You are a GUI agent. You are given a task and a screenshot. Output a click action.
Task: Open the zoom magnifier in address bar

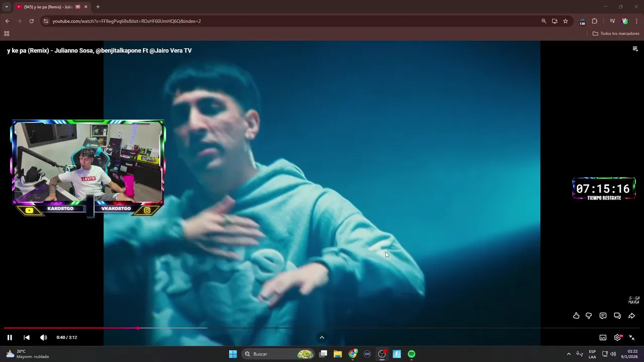(544, 21)
